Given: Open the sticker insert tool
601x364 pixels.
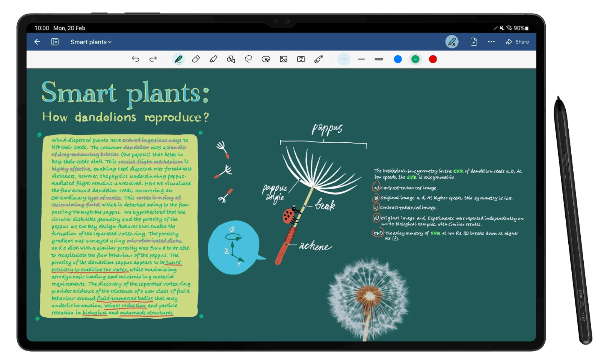Looking at the screenshot, I should click(266, 59).
